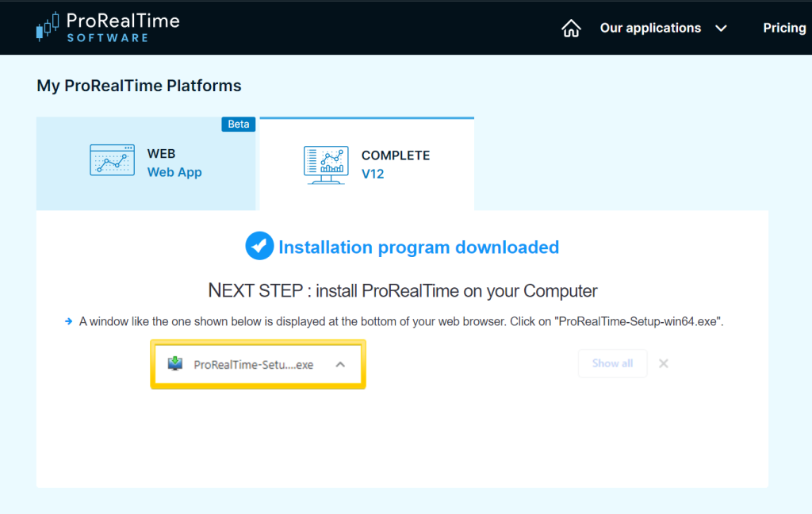Click the Complete V12 monitor icon
This screenshot has width=812, height=514.
pyautogui.click(x=325, y=164)
